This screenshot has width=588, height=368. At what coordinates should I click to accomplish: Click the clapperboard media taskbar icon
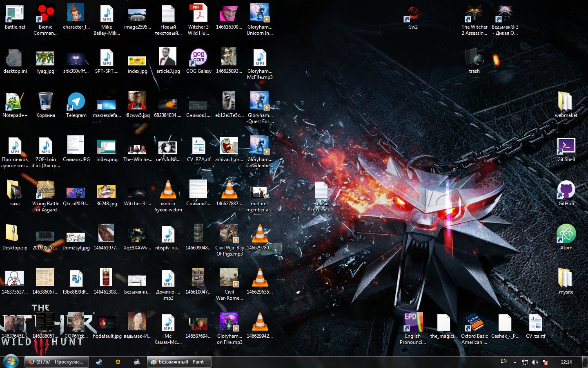[137, 362]
